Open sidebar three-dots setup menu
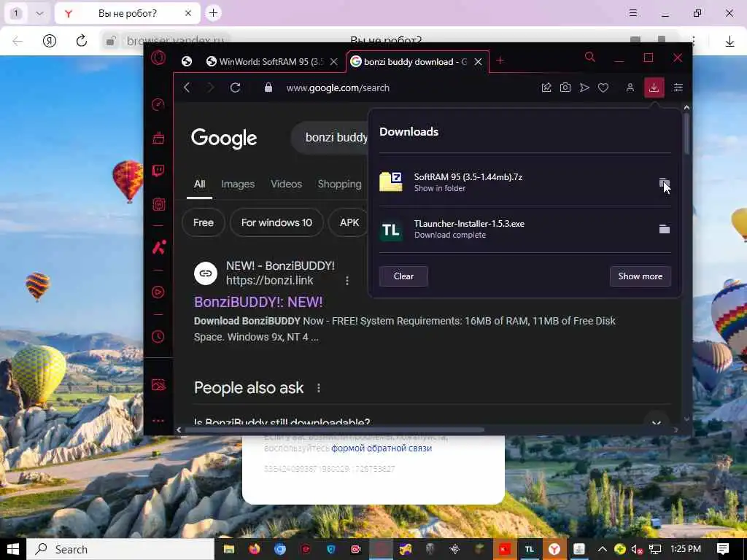The image size is (747, 560). (158, 421)
